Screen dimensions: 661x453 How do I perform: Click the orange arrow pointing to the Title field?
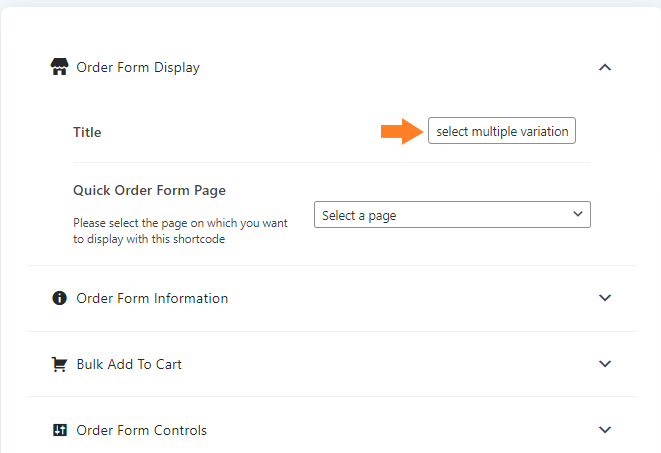402,131
